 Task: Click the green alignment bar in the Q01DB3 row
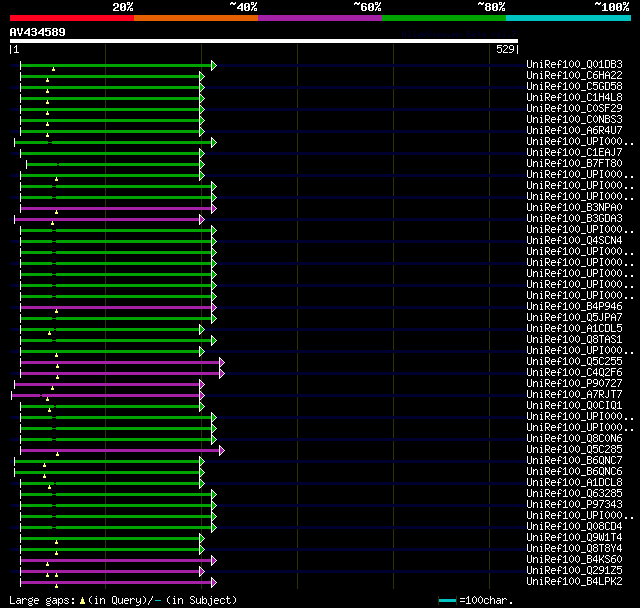(x=116, y=65)
